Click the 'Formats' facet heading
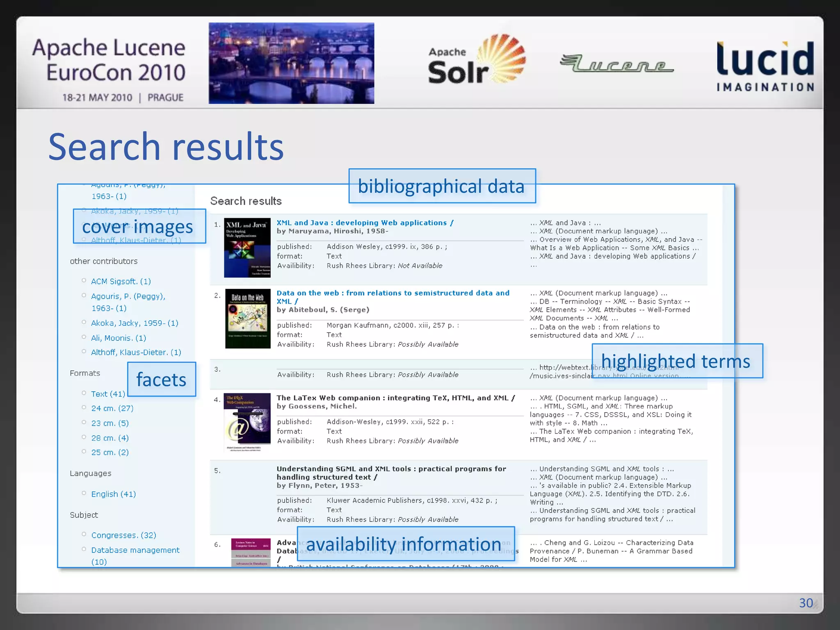840x630 pixels. 85,373
